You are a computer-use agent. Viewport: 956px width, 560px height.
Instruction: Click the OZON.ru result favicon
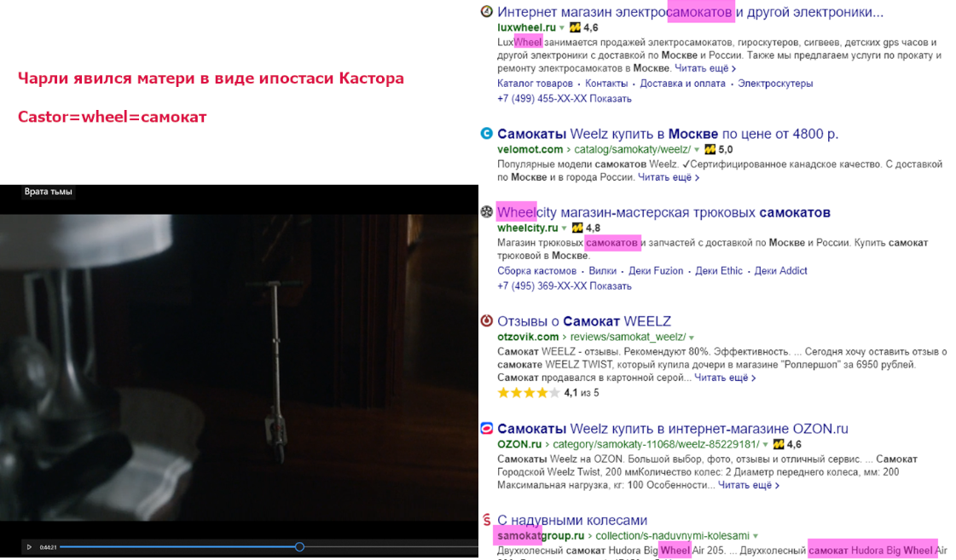pyautogui.click(x=487, y=429)
